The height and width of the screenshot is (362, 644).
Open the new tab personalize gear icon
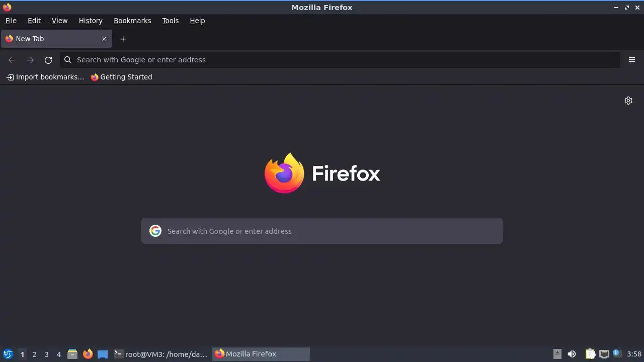(628, 101)
